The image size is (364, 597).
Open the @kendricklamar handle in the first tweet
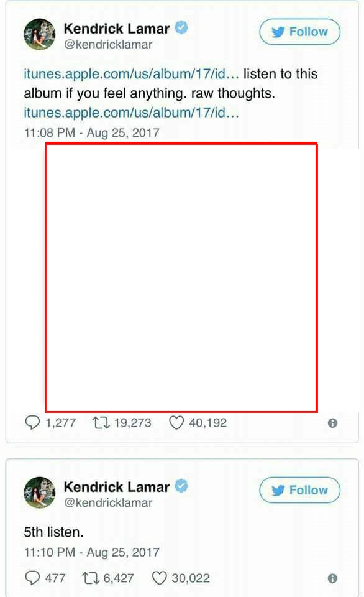(108, 45)
